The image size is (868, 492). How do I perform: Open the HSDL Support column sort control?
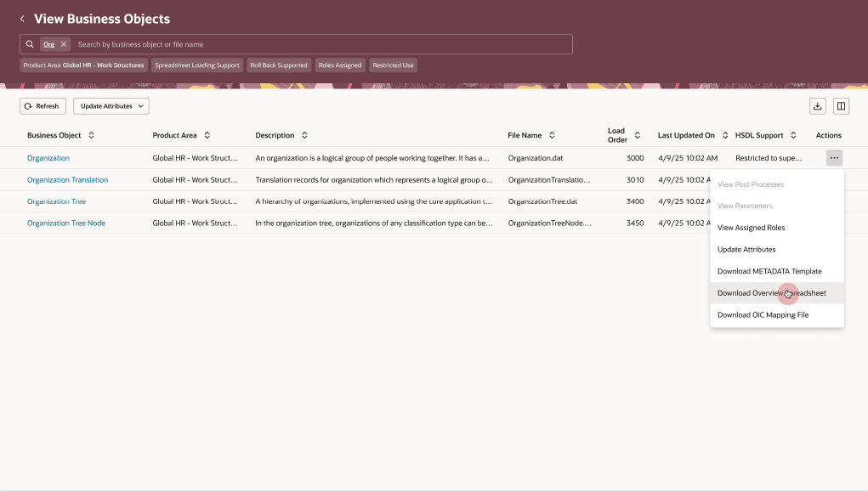click(x=792, y=135)
